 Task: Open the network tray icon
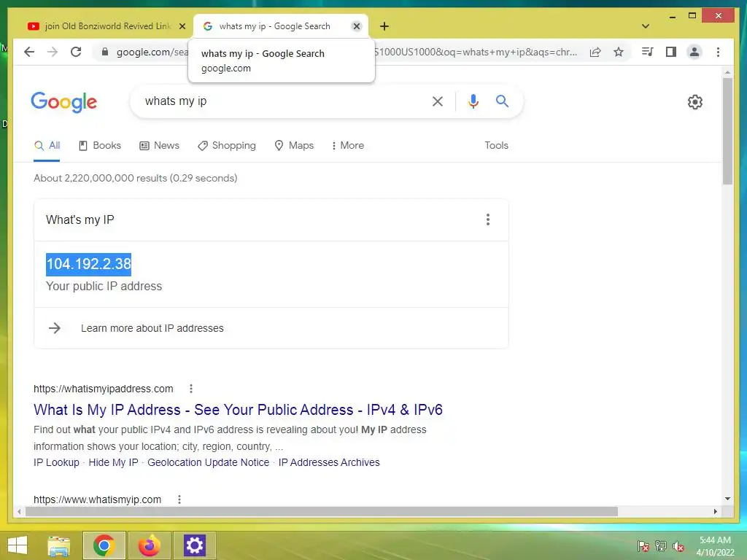click(x=661, y=545)
